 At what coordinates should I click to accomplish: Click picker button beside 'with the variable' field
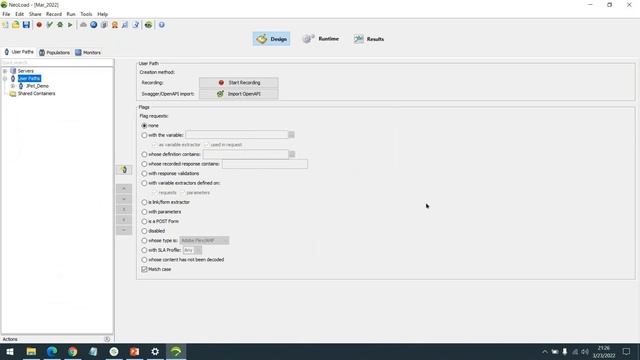291,135
